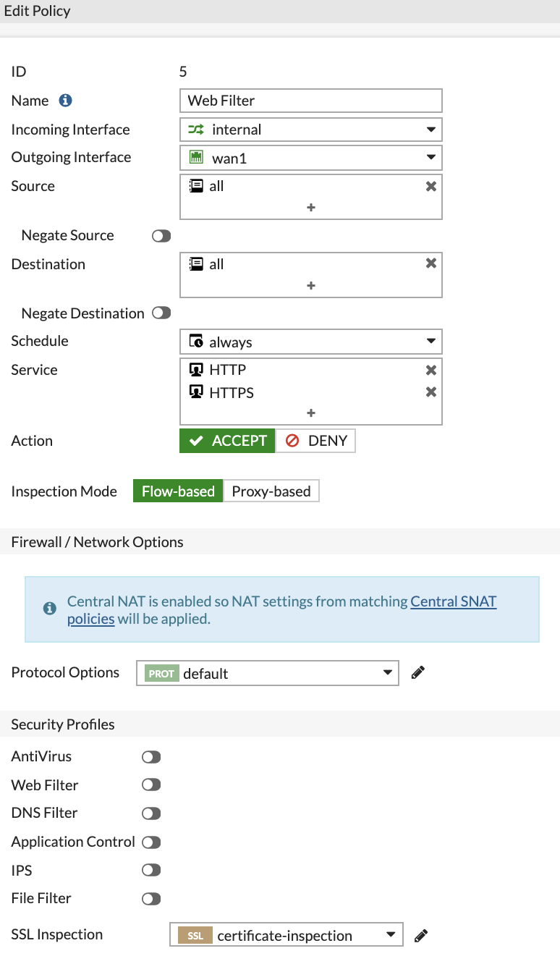Select the DENY action
The width and height of the screenshot is (560, 964).
click(315, 440)
